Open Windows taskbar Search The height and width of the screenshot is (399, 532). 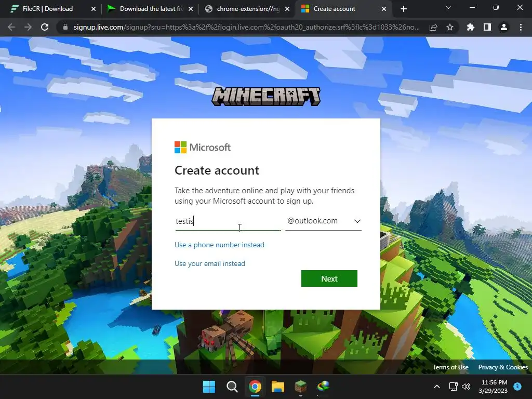click(232, 387)
